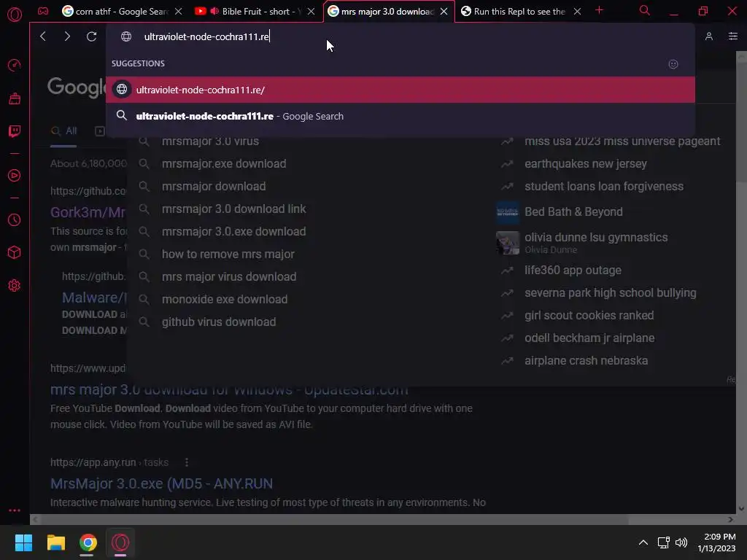The width and height of the screenshot is (747, 560).
Task: Open Extensions cube icon in sidebar
Action: [x=15, y=252]
